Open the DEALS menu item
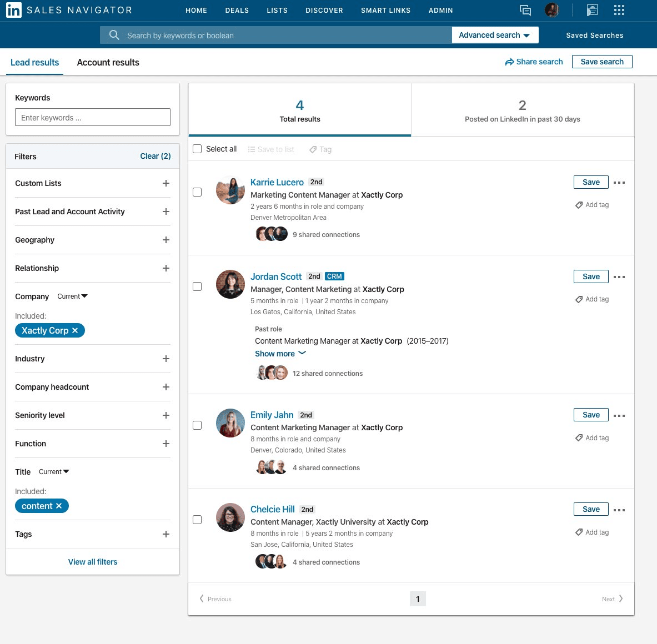This screenshot has height=644, width=657. [x=237, y=11]
